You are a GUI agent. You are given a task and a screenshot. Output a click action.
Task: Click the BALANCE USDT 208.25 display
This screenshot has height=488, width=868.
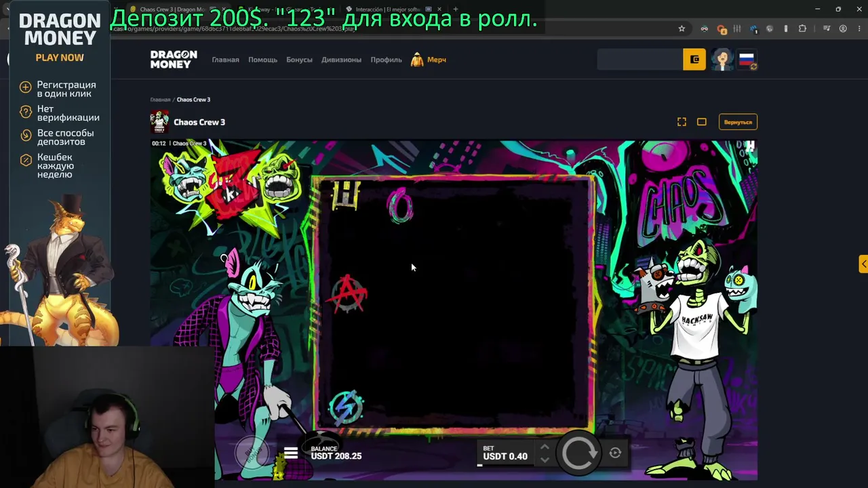coord(336,453)
